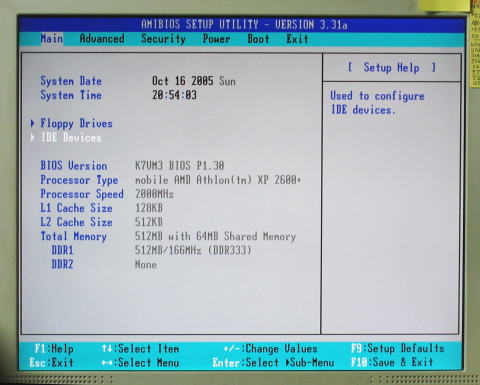Open the Exit tab
This screenshot has width=480, height=385.
point(297,39)
